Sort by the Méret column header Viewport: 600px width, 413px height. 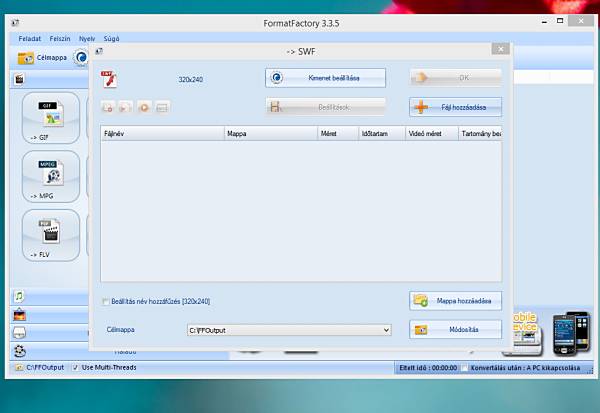pyautogui.click(x=338, y=134)
